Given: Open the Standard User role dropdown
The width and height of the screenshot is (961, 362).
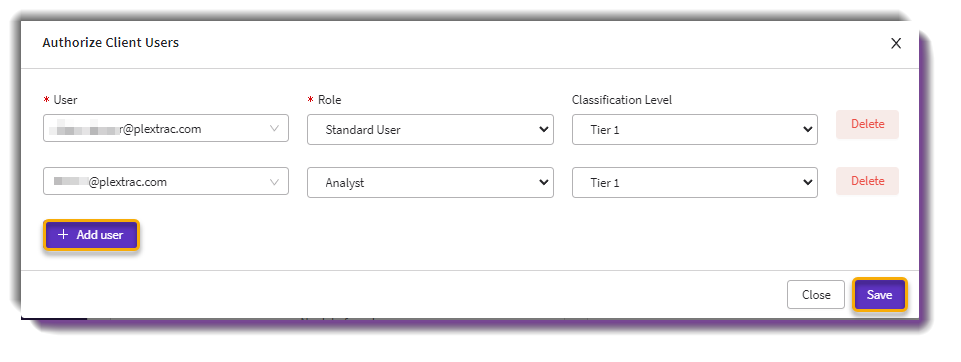Looking at the screenshot, I should 430,129.
